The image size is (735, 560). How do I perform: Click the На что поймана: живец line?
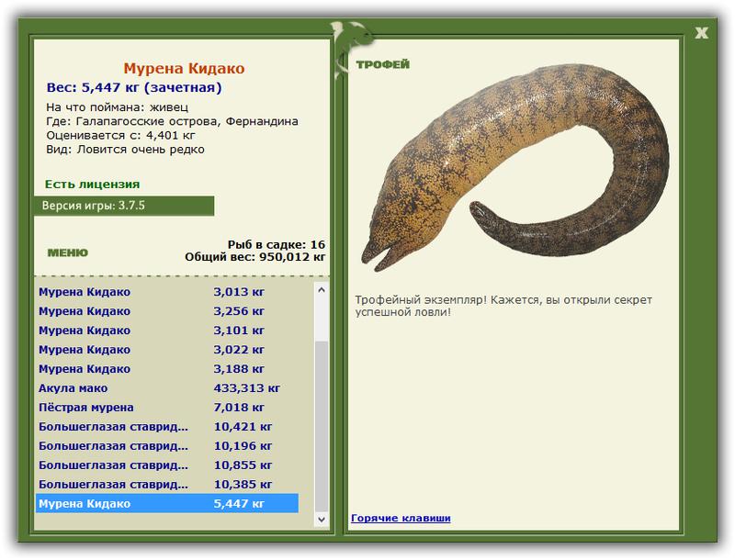tap(118, 107)
